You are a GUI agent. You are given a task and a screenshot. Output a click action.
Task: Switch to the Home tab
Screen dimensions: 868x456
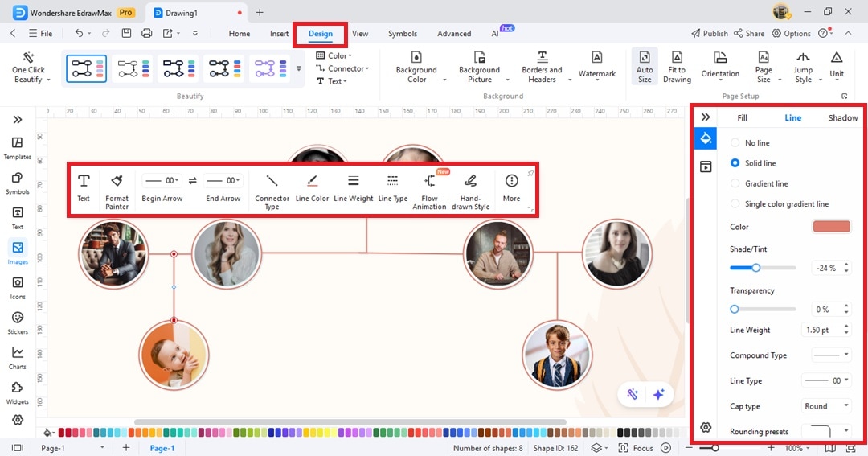[240, 33]
